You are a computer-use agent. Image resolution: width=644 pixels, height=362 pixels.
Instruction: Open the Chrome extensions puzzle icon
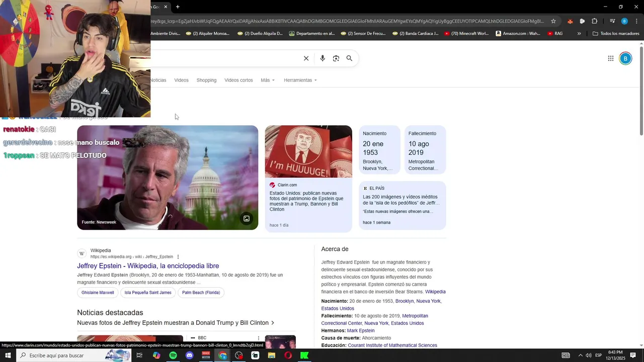point(594,21)
